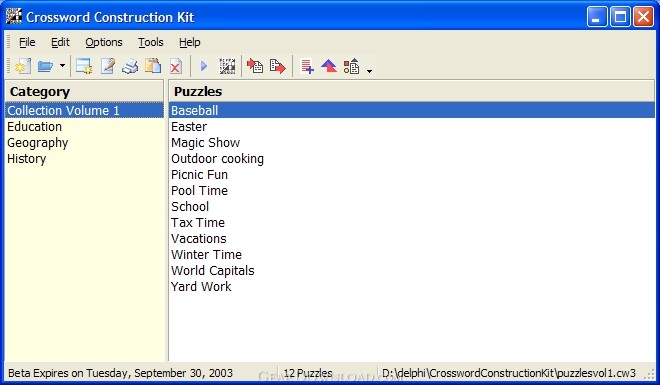The height and width of the screenshot is (385, 660).
Task: Click the new file icon with yellow star
Action: tap(23, 66)
